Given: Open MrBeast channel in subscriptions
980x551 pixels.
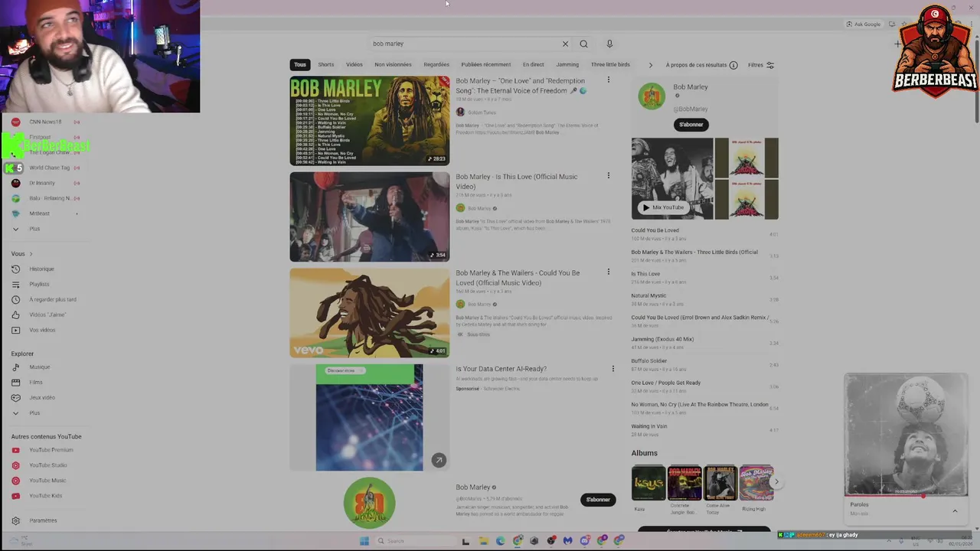Looking at the screenshot, I should [x=39, y=214].
